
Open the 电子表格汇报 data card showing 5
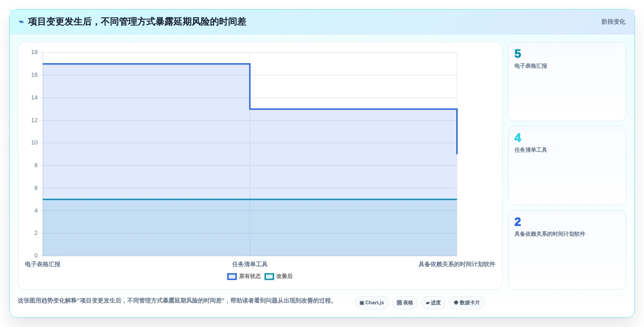tap(567, 82)
